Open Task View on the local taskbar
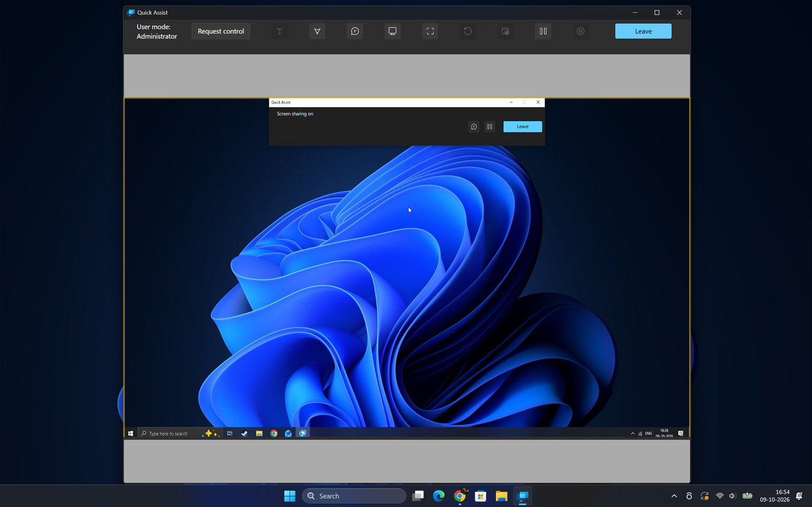 click(418, 496)
